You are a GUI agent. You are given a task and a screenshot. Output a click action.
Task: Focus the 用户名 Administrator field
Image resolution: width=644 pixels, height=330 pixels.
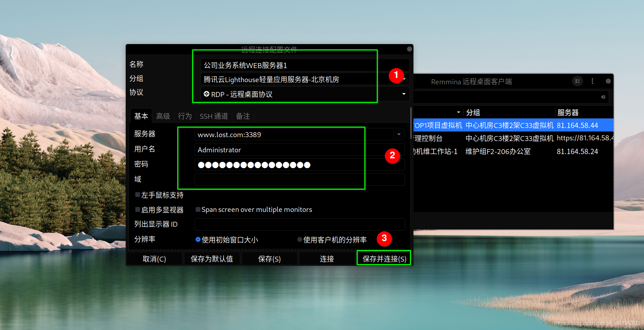click(299, 149)
